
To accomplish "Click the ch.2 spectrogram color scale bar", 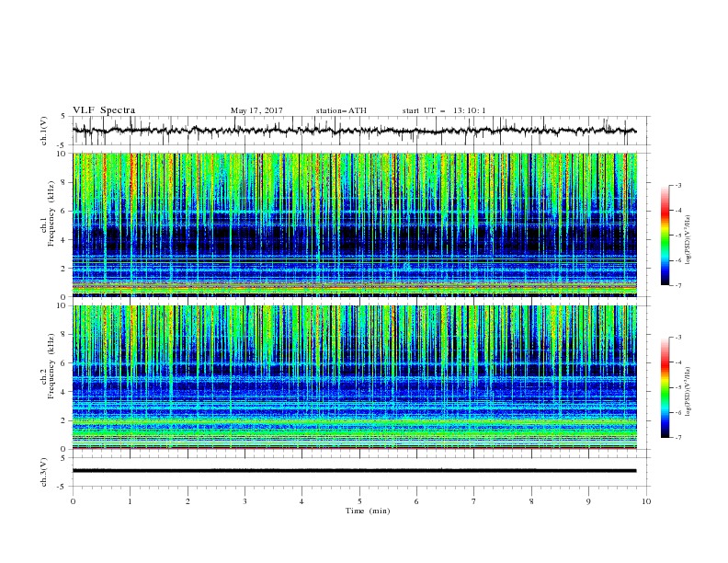I will tap(665, 387).
